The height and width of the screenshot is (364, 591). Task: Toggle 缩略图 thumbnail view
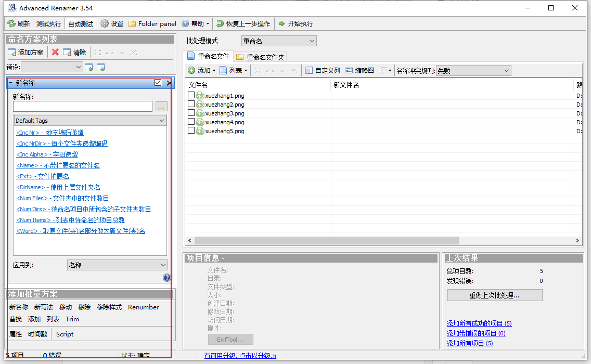[x=359, y=71]
